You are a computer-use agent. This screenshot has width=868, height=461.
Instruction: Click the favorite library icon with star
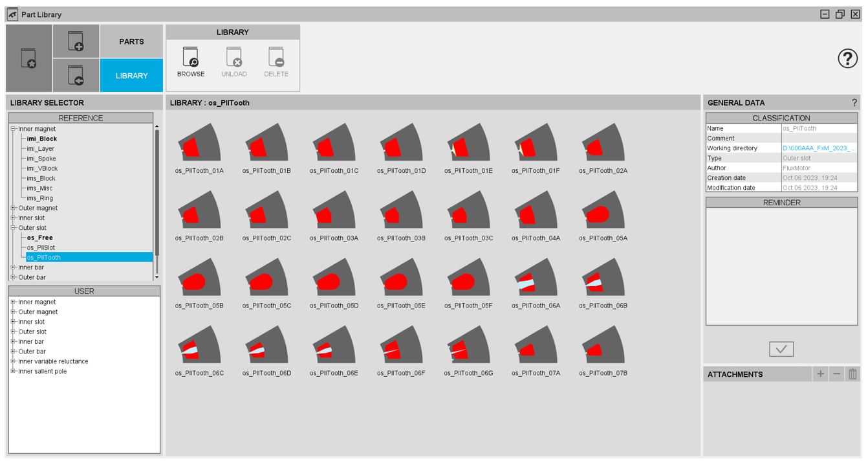point(29,58)
